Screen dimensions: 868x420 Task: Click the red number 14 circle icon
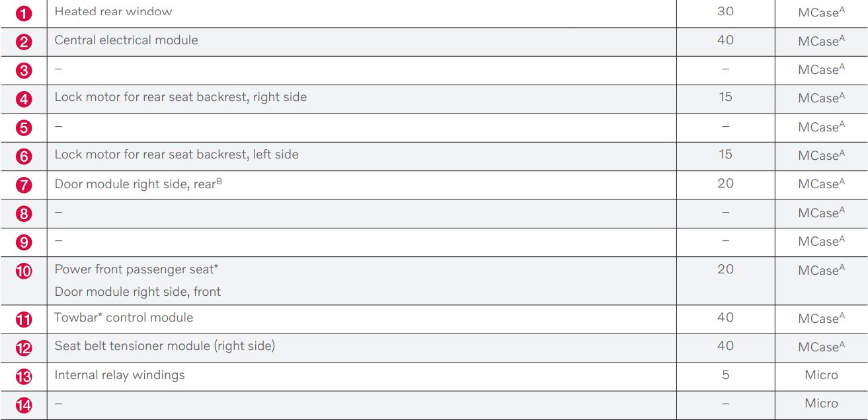pos(23,405)
